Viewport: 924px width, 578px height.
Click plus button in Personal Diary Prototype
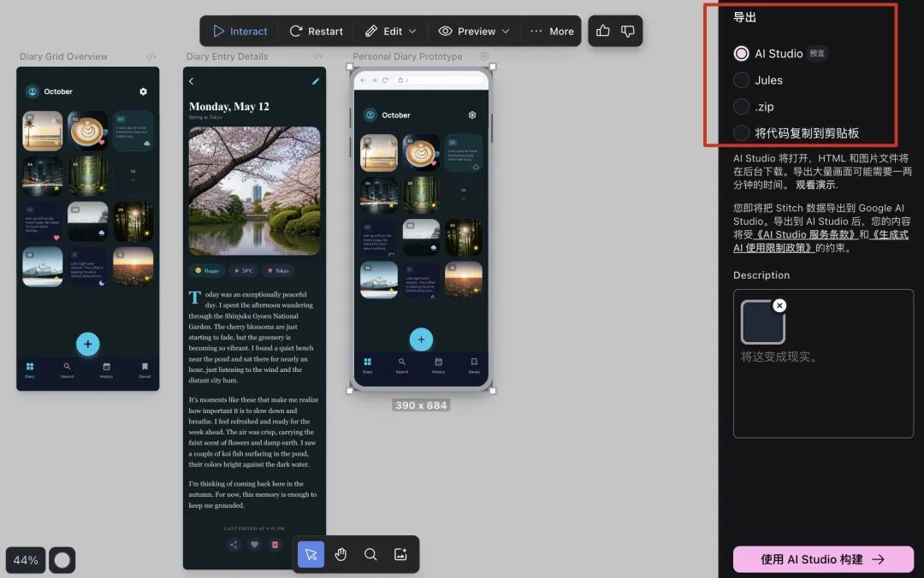pyautogui.click(x=421, y=339)
